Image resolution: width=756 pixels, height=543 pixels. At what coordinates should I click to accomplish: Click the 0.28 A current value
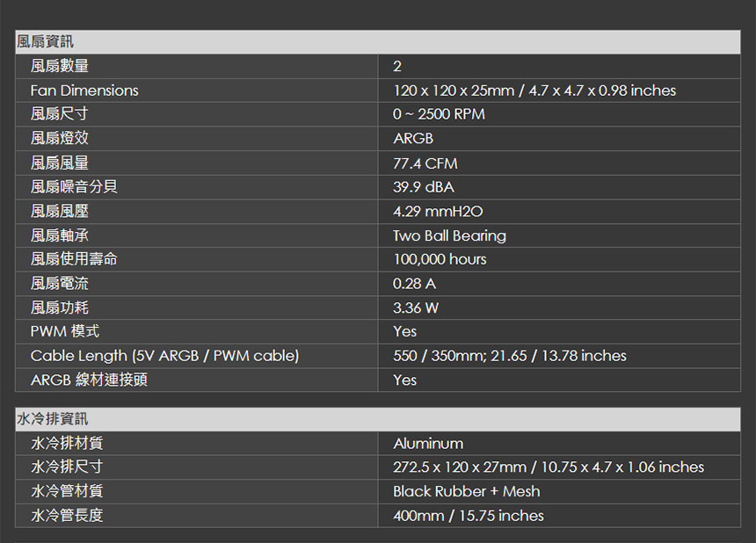414,283
